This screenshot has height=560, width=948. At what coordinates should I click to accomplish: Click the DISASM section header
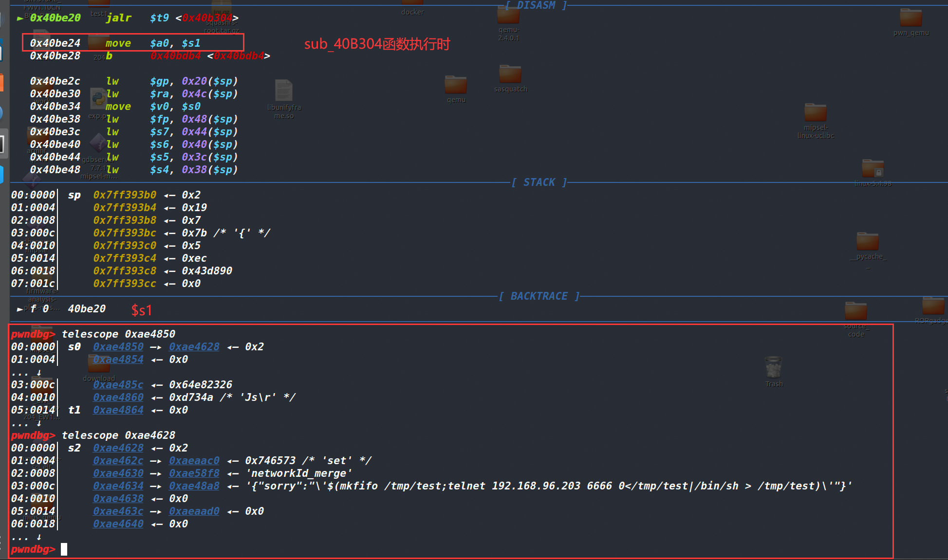536,5
